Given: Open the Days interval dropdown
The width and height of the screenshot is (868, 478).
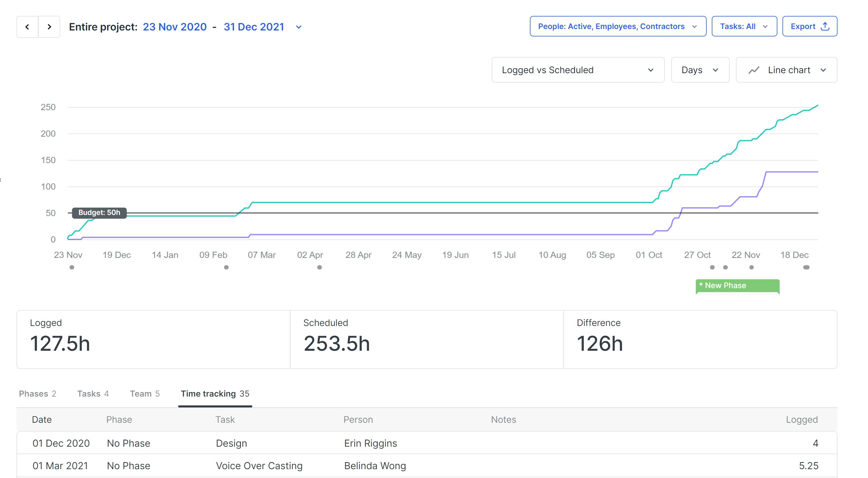Looking at the screenshot, I should [700, 70].
